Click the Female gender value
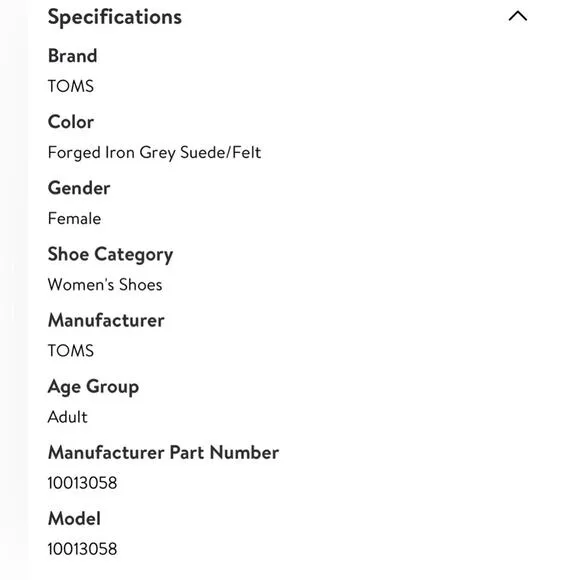580x580 pixels. (74, 219)
